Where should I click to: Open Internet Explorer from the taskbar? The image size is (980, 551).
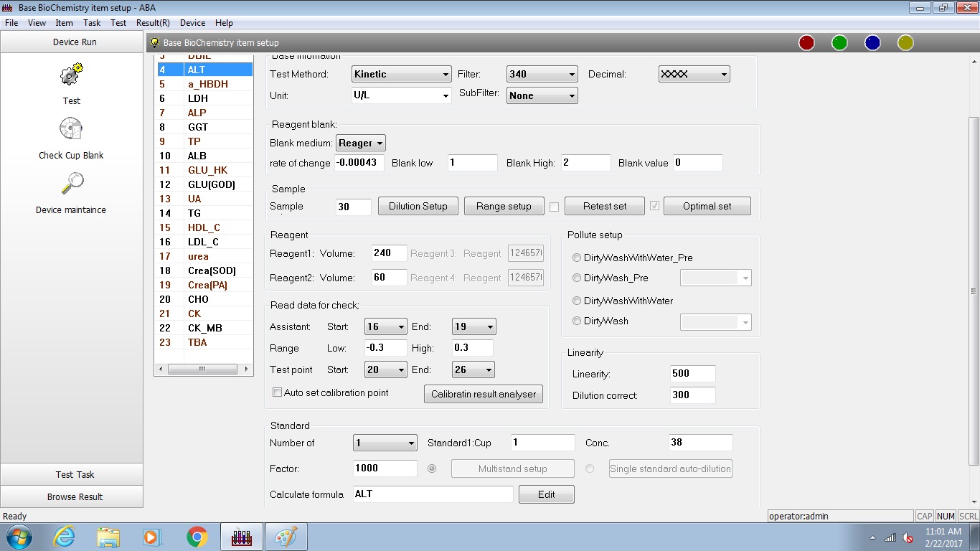[x=64, y=537]
